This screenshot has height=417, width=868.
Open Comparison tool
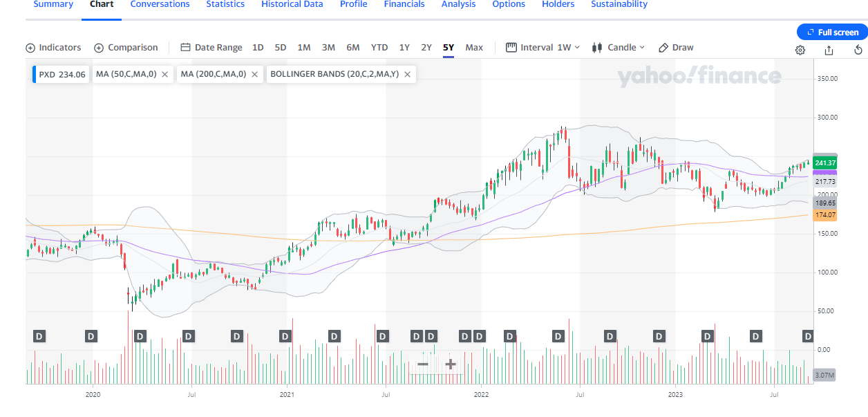pyautogui.click(x=126, y=48)
